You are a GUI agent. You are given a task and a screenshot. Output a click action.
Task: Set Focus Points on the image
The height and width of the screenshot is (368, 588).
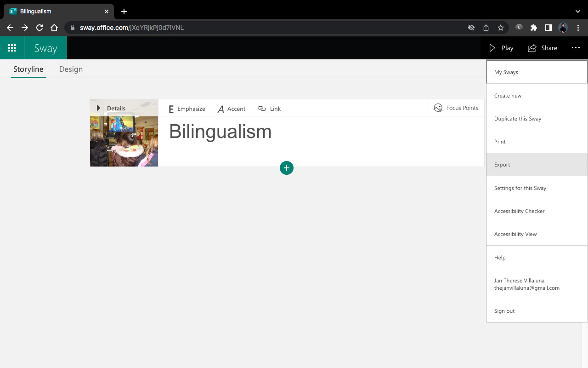pos(456,108)
